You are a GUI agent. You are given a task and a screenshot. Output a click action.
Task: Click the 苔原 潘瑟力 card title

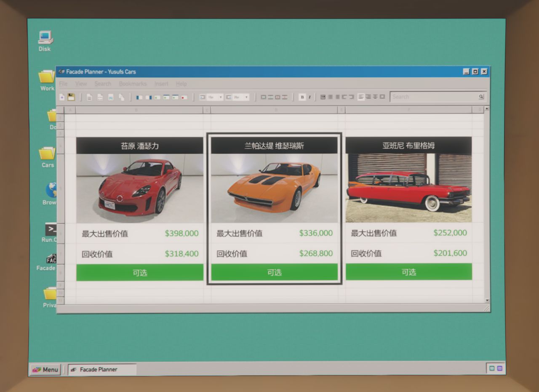pyautogui.click(x=140, y=146)
